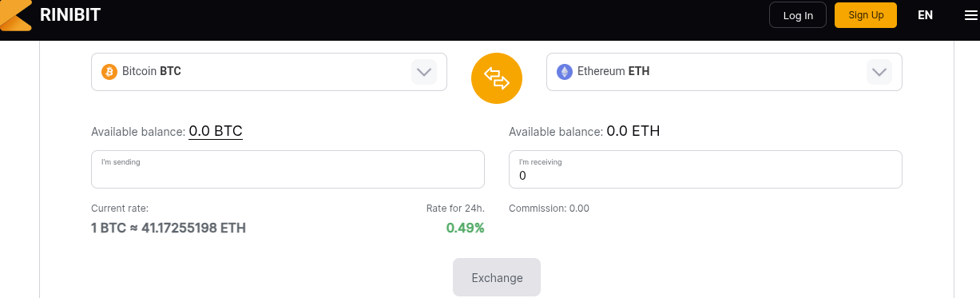Click the Ethereum coin icon

(565, 72)
